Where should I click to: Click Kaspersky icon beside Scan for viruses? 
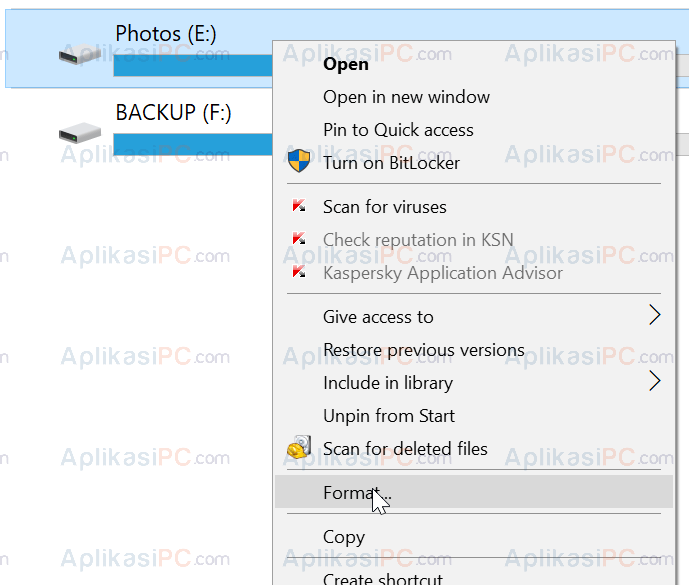[x=299, y=206]
